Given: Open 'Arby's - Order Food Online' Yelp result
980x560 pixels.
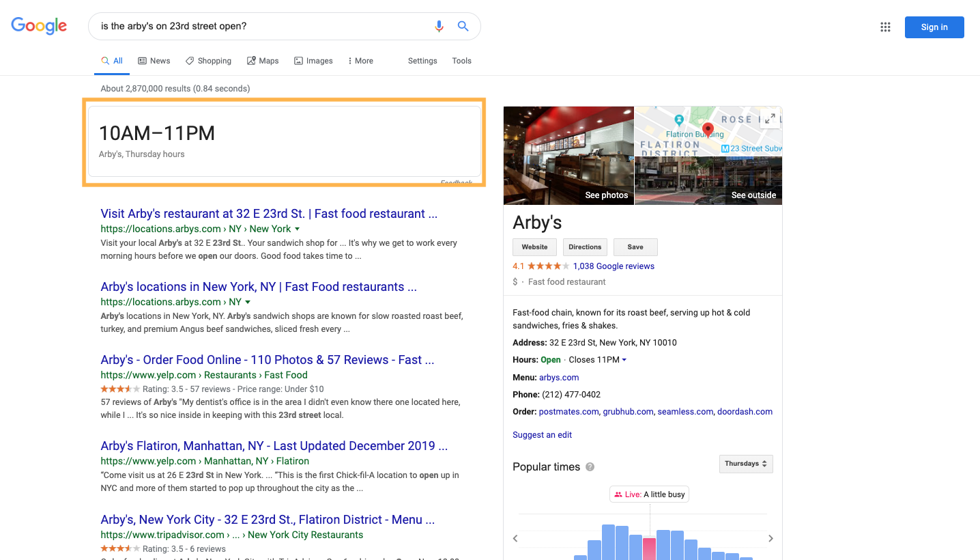Looking at the screenshot, I should (268, 360).
